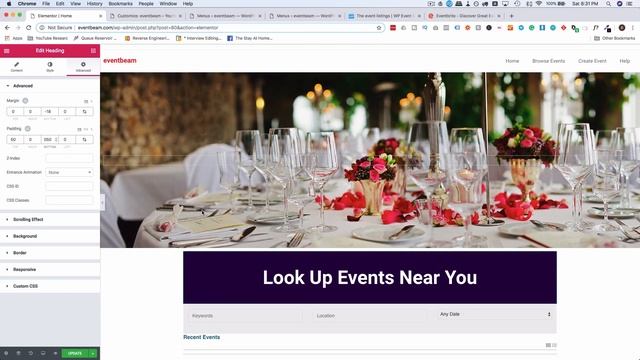
Task: Click the Chrome address bar URL
Action: pos(148,28)
